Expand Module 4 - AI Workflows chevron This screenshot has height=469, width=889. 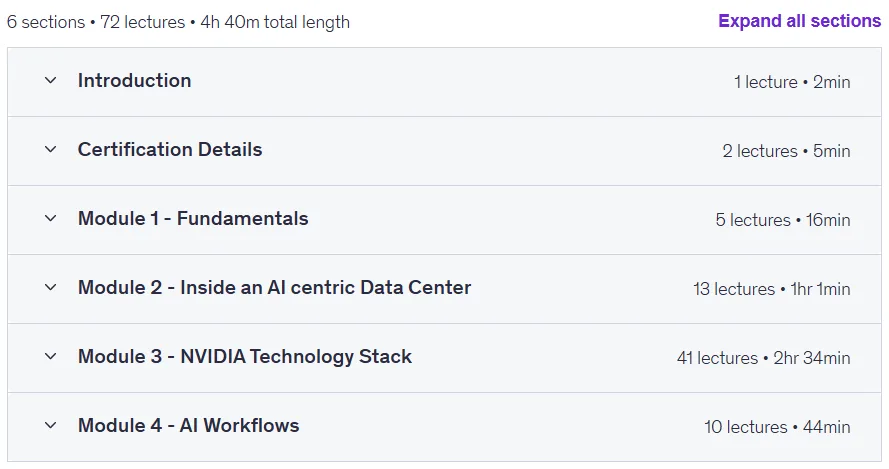coord(50,425)
